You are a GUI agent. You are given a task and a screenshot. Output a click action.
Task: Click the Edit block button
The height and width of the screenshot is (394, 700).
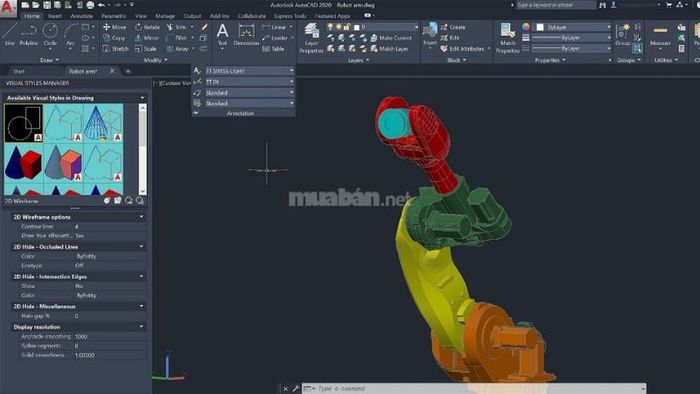[450, 38]
